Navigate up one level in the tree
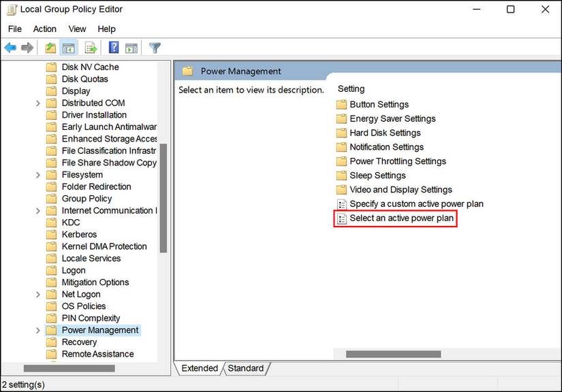Screen dimensions: 562x392 click(x=48, y=48)
